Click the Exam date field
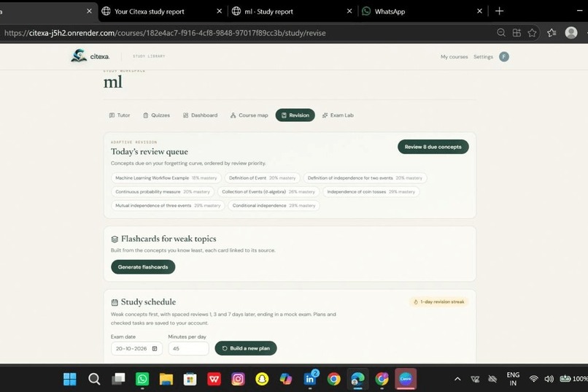Image resolution: width=588 pixels, height=392 pixels. coord(136,348)
